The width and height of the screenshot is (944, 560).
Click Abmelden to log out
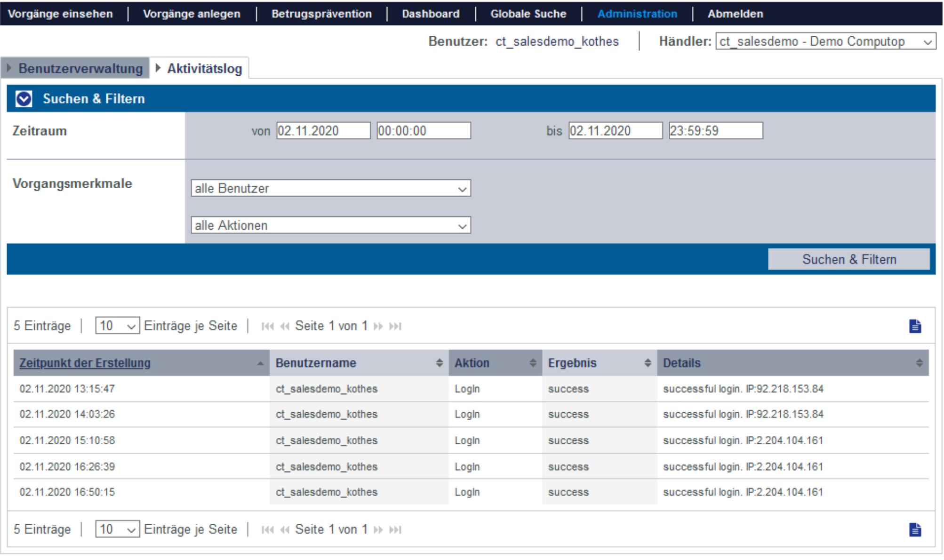coord(735,14)
